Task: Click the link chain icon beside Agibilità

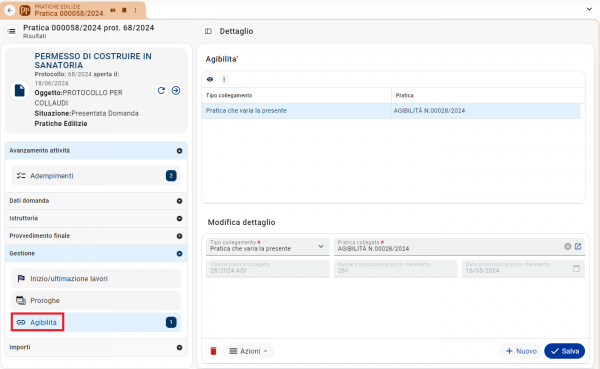Action: [21, 323]
